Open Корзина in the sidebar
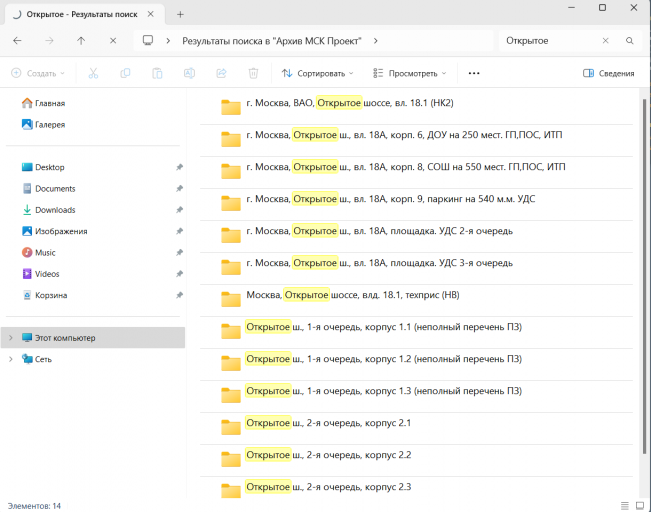 pyautogui.click(x=44, y=295)
